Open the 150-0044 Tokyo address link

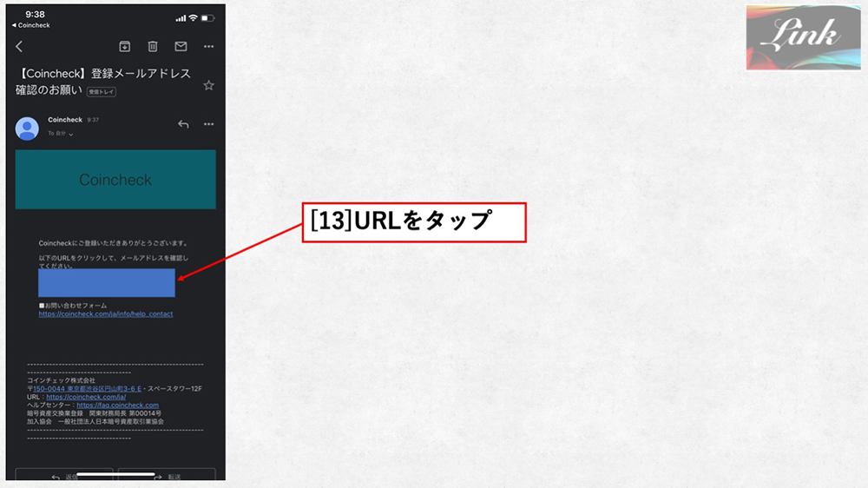(87, 389)
